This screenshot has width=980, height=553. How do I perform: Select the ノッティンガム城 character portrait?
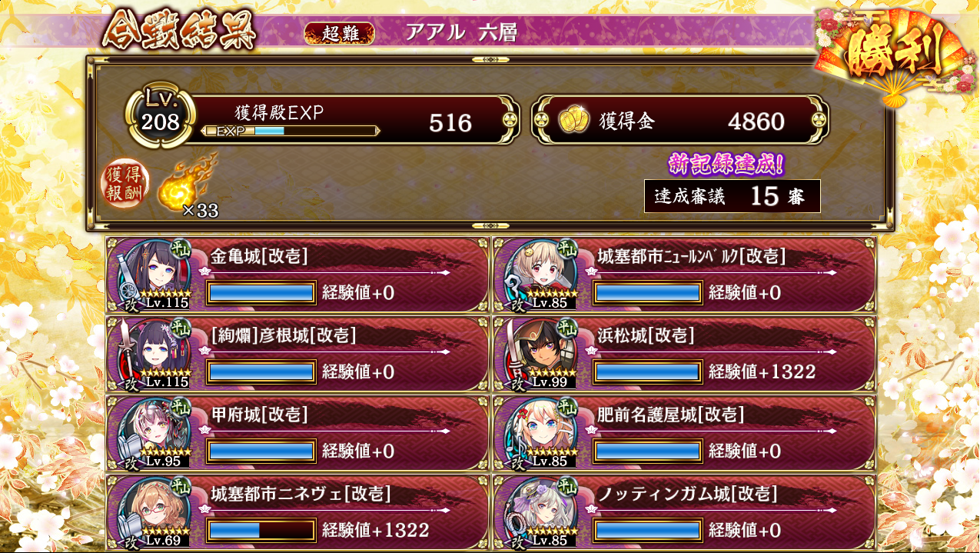tap(541, 512)
